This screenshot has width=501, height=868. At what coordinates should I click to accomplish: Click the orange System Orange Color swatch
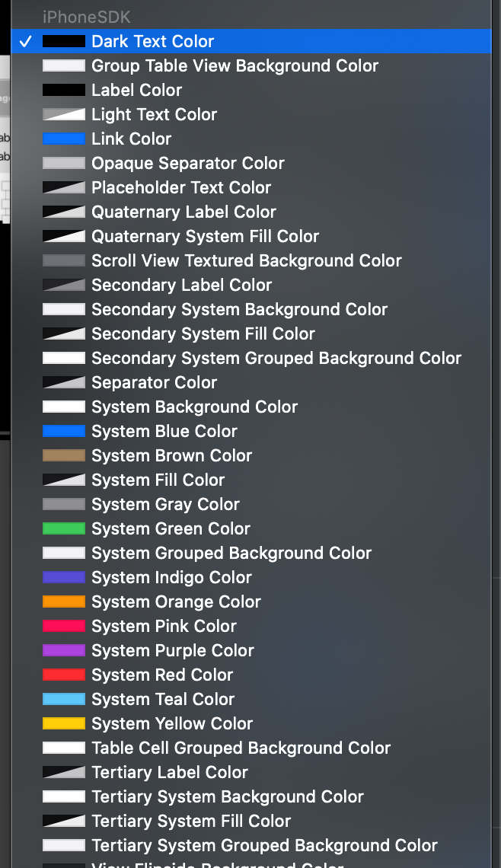pos(64,602)
